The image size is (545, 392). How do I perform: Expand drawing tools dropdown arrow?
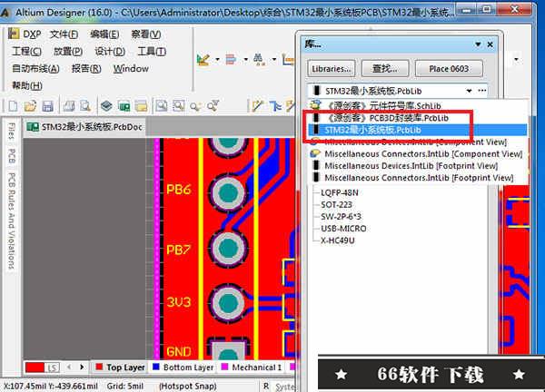(x=218, y=60)
